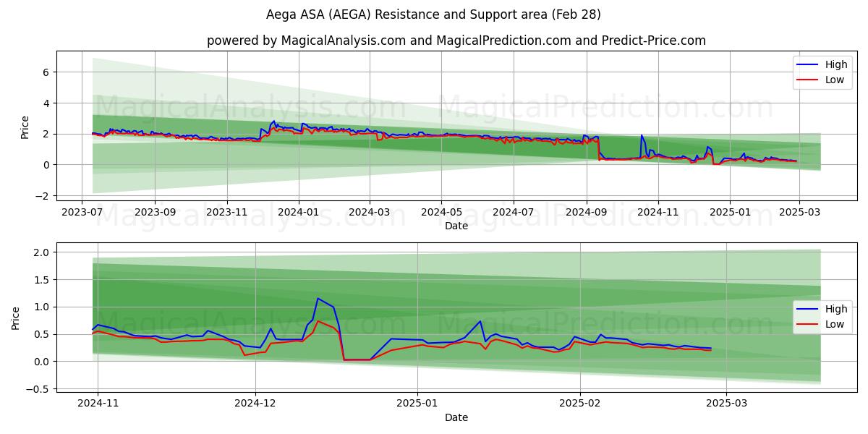Click the '2023-11' date tick label
This screenshot has height=434, width=868.
coord(227,213)
